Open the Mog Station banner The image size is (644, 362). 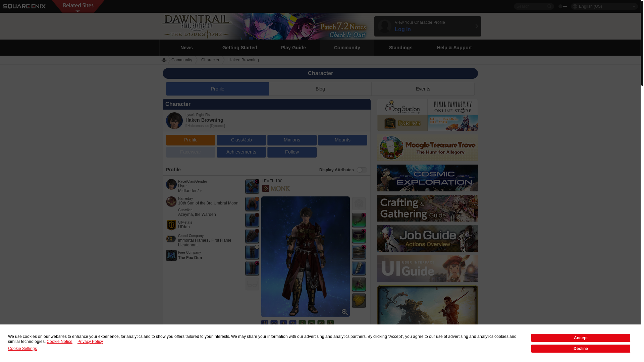click(402, 107)
